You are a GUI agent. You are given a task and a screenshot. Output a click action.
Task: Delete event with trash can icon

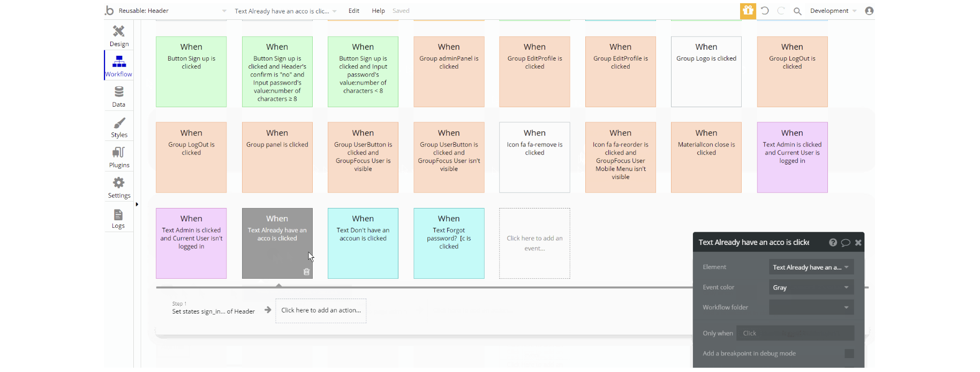coord(306,272)
